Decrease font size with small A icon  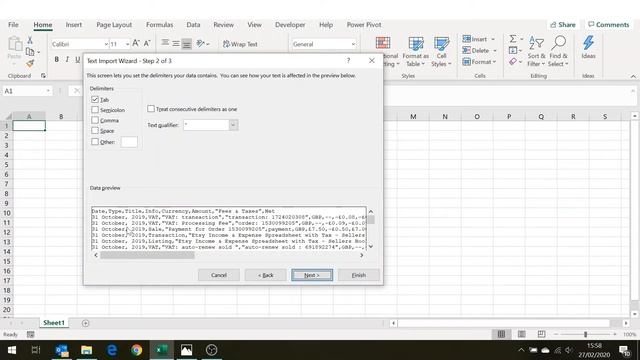147,43
